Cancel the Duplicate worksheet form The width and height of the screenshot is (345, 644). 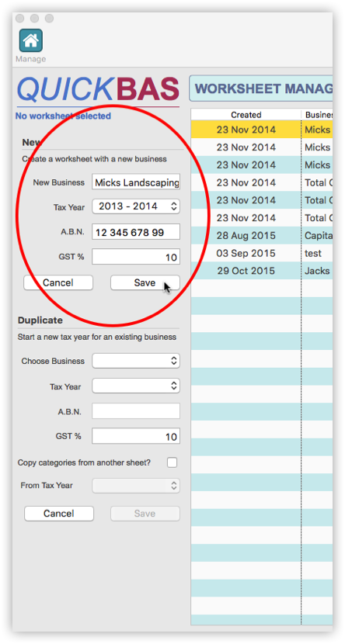pos(59,514)
